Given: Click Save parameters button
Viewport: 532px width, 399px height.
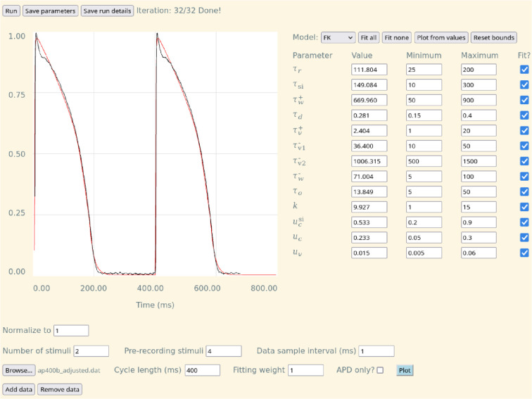Looking at the screenshot, I should (x=49, y=11).
